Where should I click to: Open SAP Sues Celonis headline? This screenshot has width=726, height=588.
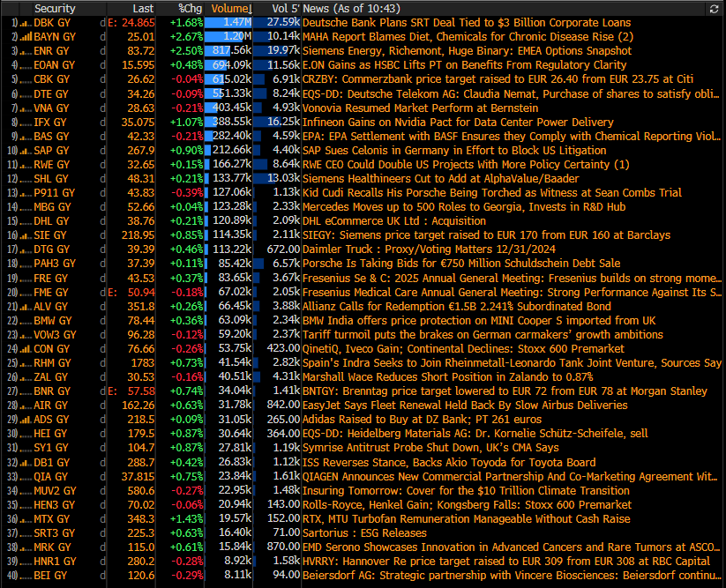(x=454, y=151)
